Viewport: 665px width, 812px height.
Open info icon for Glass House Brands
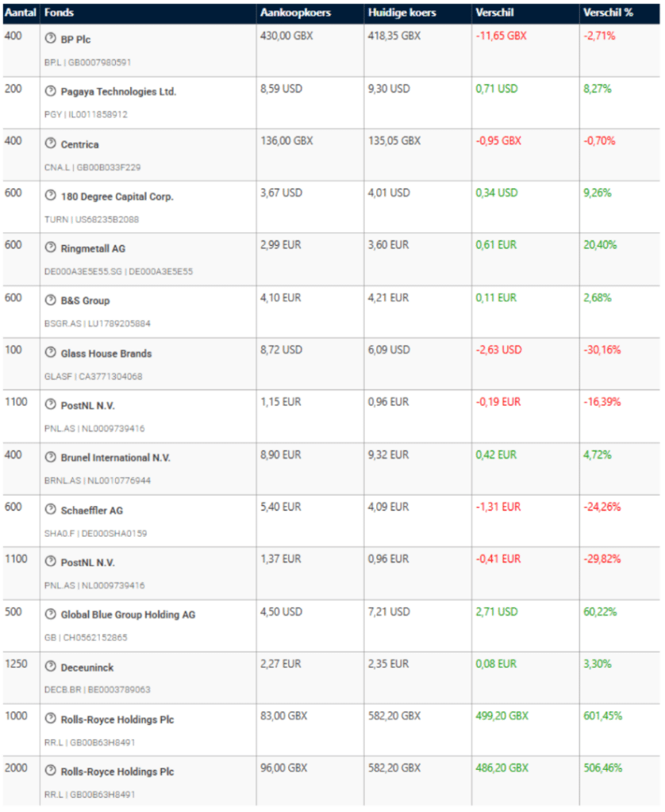coord(51,353)
